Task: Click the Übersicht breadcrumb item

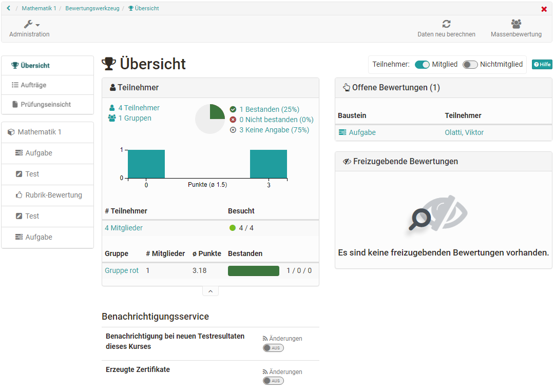Action: 143,8
